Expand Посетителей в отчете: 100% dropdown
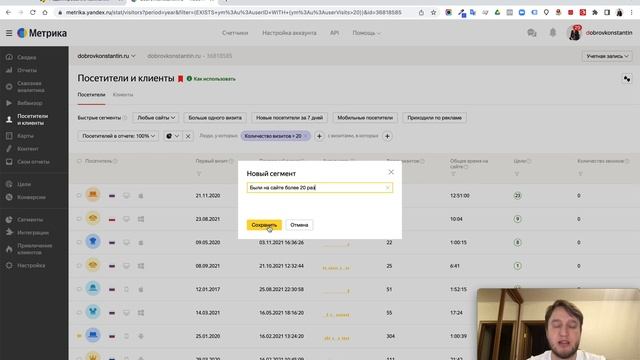Viewport: 640px width, 360px height. pos(118,136)
